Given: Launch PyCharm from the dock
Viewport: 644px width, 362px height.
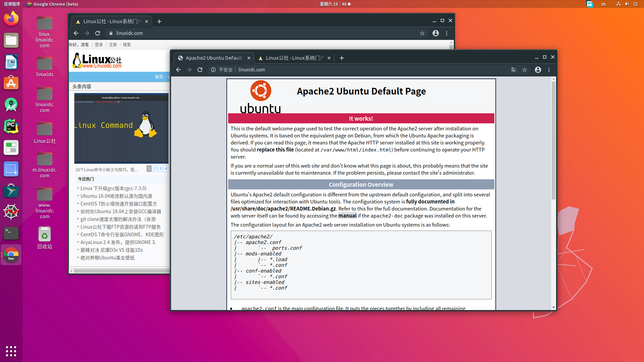Looking at the screenshot, I should pyautogui.click(x=11, y=126).
